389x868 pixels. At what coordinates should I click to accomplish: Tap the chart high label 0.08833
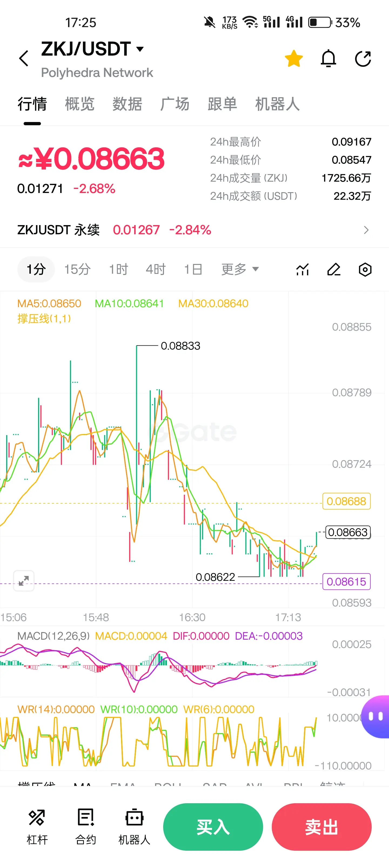coord(180,346)
